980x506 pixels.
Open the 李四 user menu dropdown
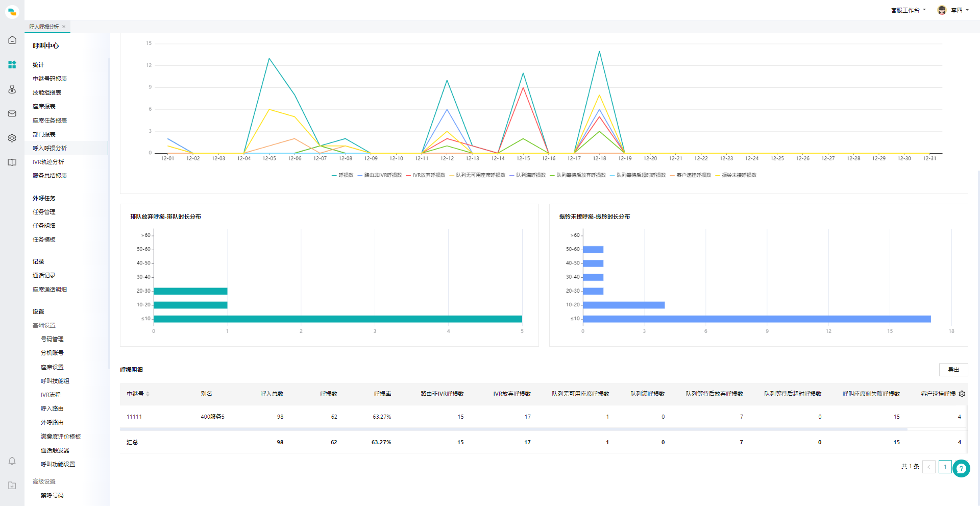pyautogui.click(x=960, y=10)
